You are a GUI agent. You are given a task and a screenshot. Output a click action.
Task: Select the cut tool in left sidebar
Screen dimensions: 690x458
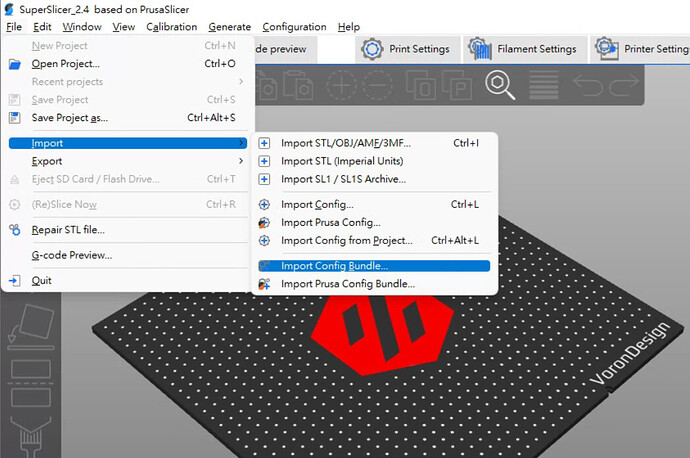[31, 383]
